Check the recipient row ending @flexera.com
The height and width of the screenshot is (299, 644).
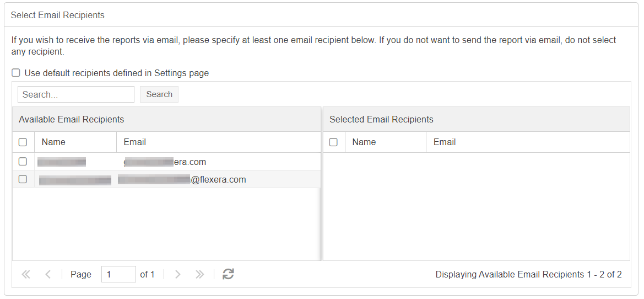coord(23,179)
